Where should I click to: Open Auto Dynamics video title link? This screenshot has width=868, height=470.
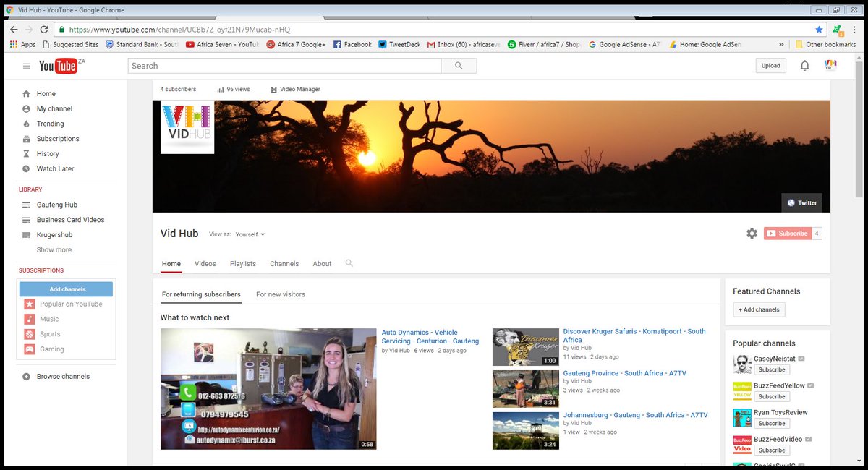pyautogui.click(x=430, y=336)
